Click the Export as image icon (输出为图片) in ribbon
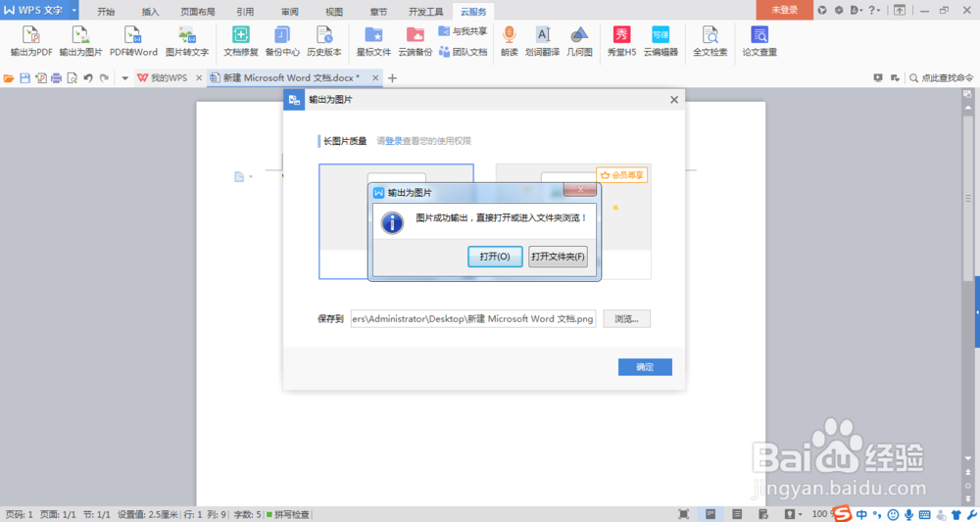Screen dimensions: 980x522 pyautogui.click(x=80, y=42)
